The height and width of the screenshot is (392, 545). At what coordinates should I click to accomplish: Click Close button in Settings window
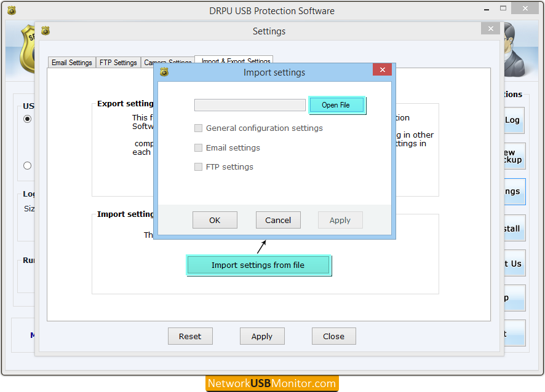(x=333, y=336)
